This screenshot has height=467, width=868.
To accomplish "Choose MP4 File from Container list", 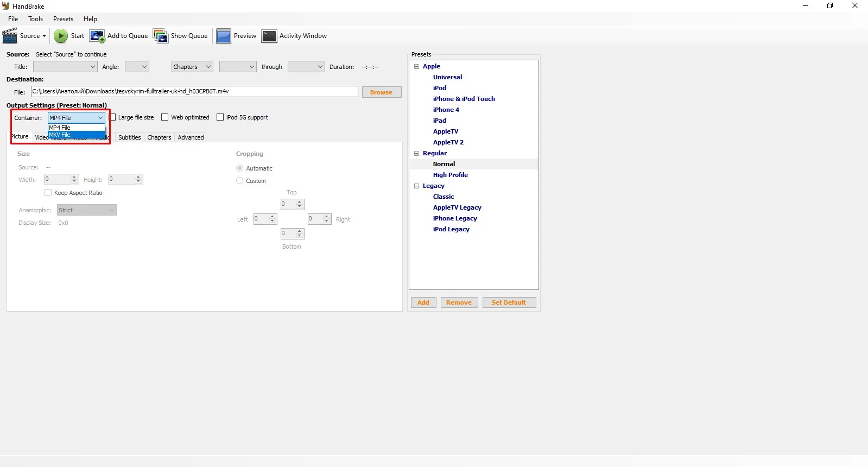I will [x=77, y=128].
